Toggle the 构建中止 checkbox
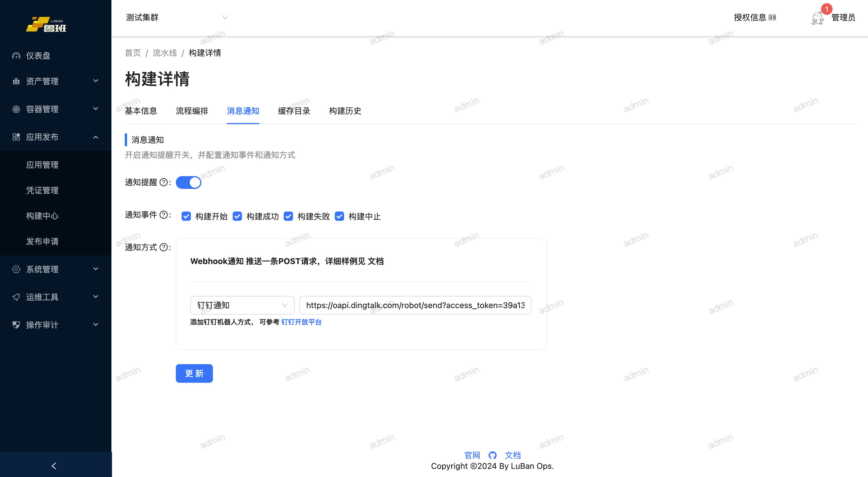Screen dimensions: 868x477 pos(339,216)
